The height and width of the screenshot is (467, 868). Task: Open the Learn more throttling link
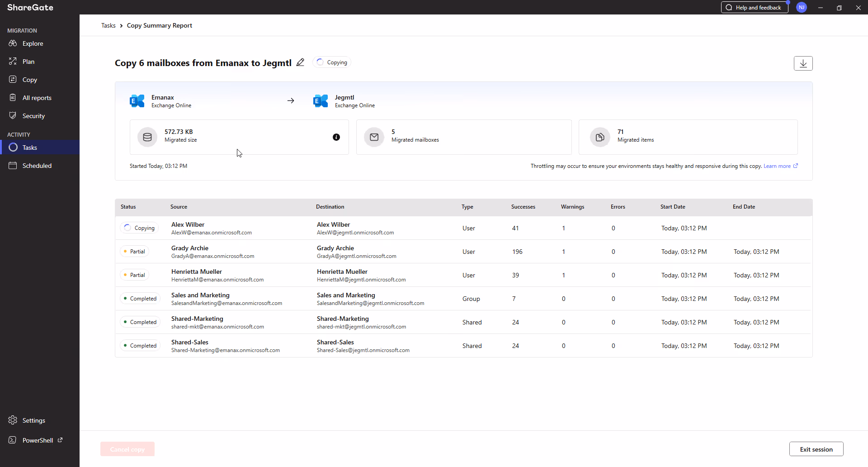pyautogui.click(x=777, y=166)
